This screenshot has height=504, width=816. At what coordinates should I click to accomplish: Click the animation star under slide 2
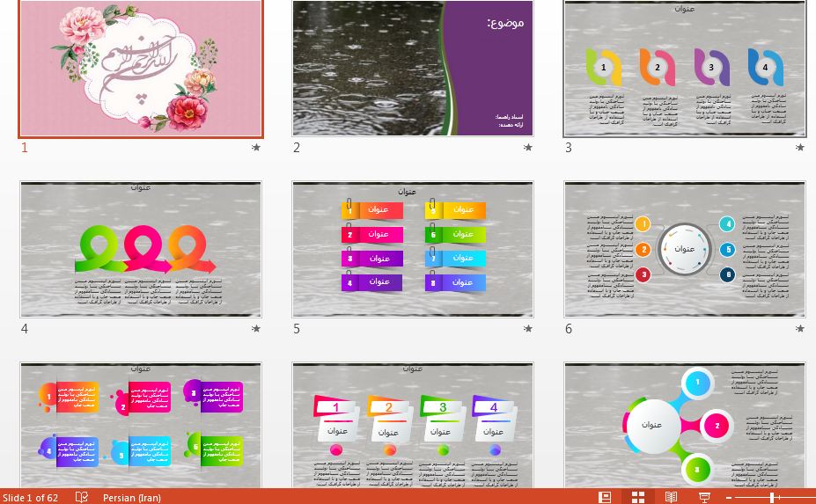point(528,148)
